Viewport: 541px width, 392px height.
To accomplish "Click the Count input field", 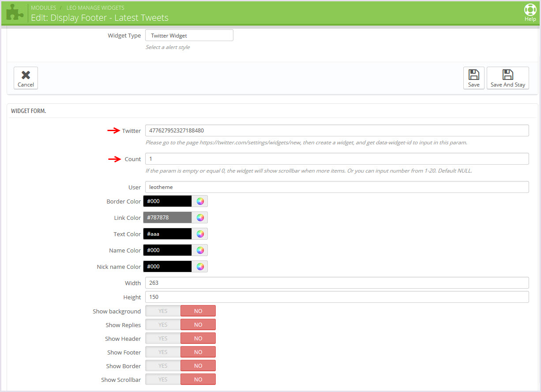I will click(x=337, y=159).
